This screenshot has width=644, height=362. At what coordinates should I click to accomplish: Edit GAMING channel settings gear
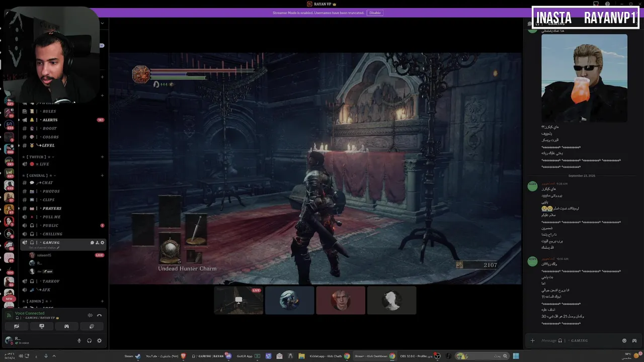click(x=103, y=243)
